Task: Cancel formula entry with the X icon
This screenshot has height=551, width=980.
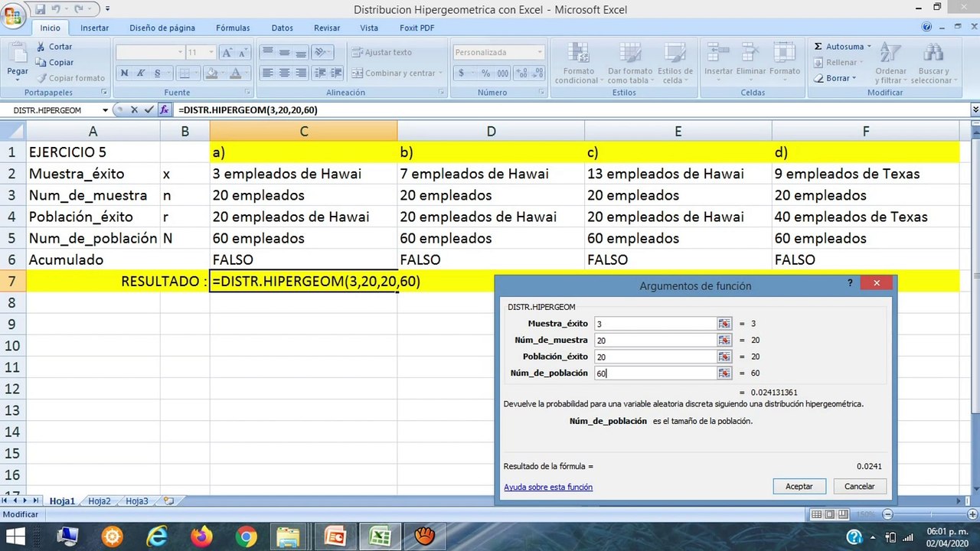Action: [x=134, y=110]
